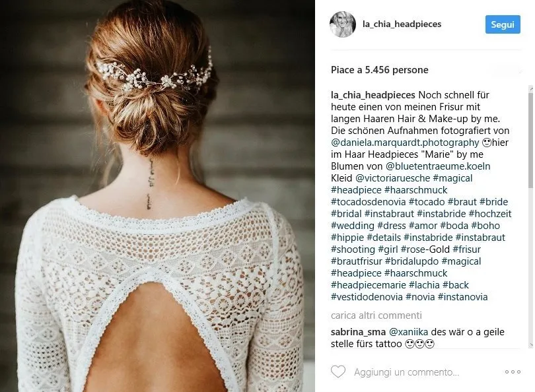The height and width of the screenshot is (392, 535).
Task: Open the la_chia_headpieces username in header
Action: pyautogui.click(x=402, y=24)
